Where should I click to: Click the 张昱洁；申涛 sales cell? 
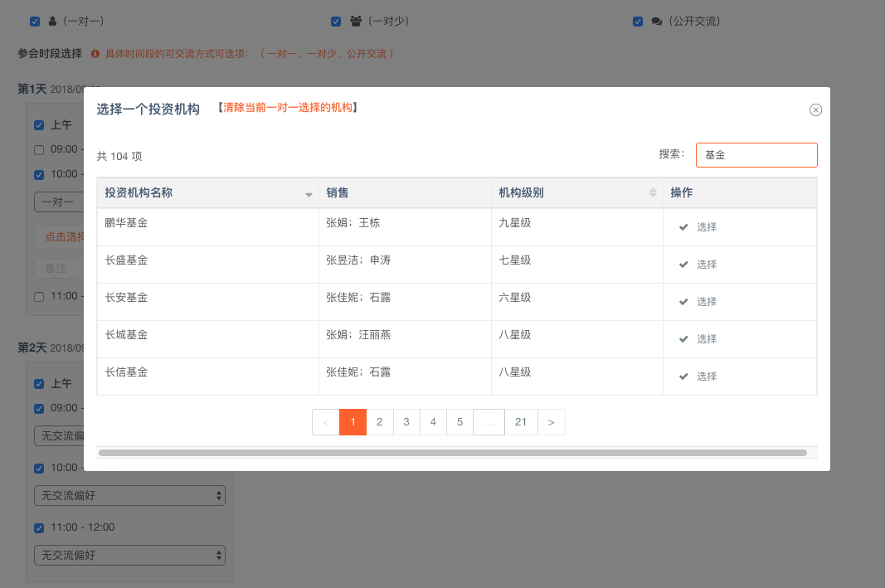click(406, 264)
